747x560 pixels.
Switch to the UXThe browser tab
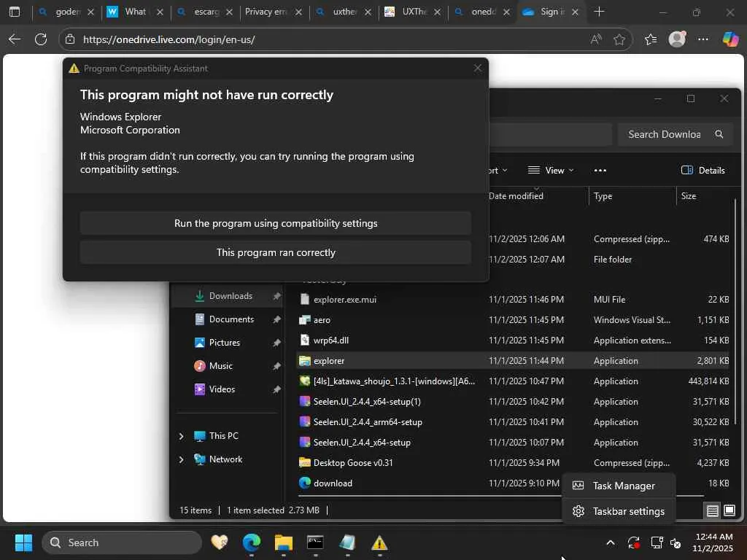click(x=411, y=12)
